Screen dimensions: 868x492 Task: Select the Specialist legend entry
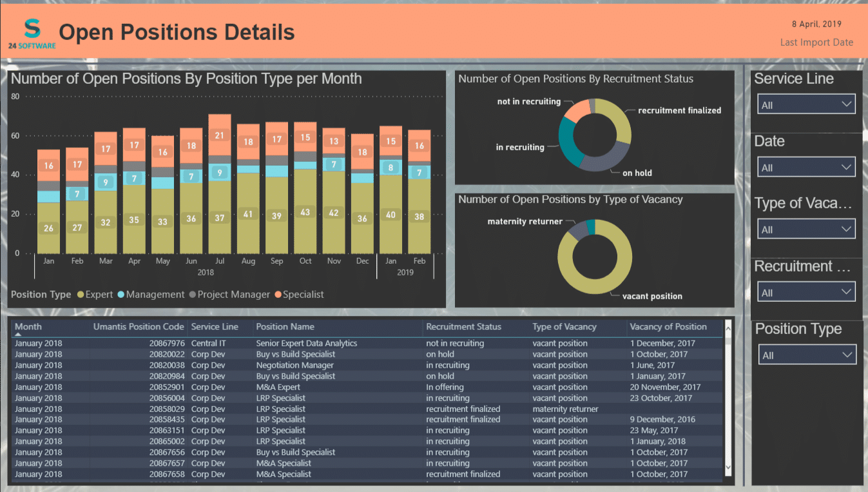299,295
